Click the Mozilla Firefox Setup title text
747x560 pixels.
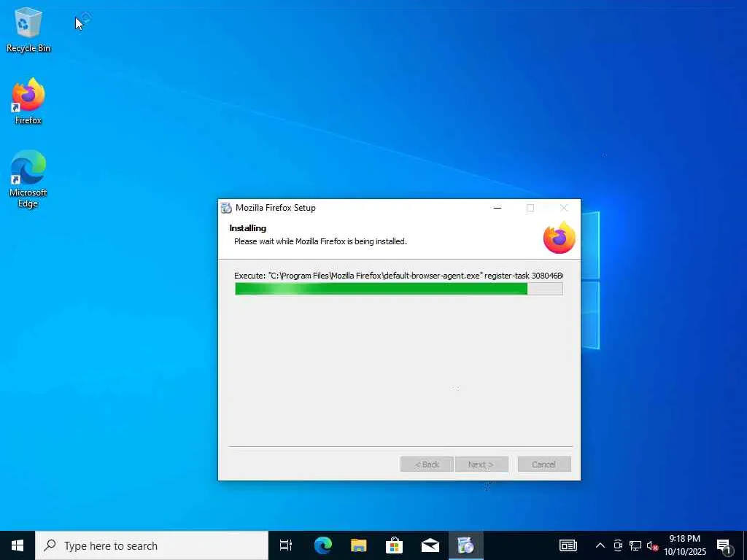(275, 208)
